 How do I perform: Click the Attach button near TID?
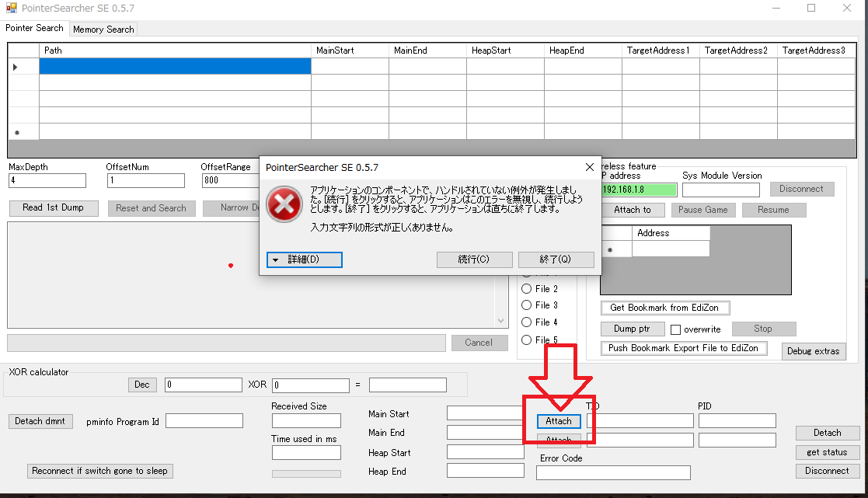point(559,422)
